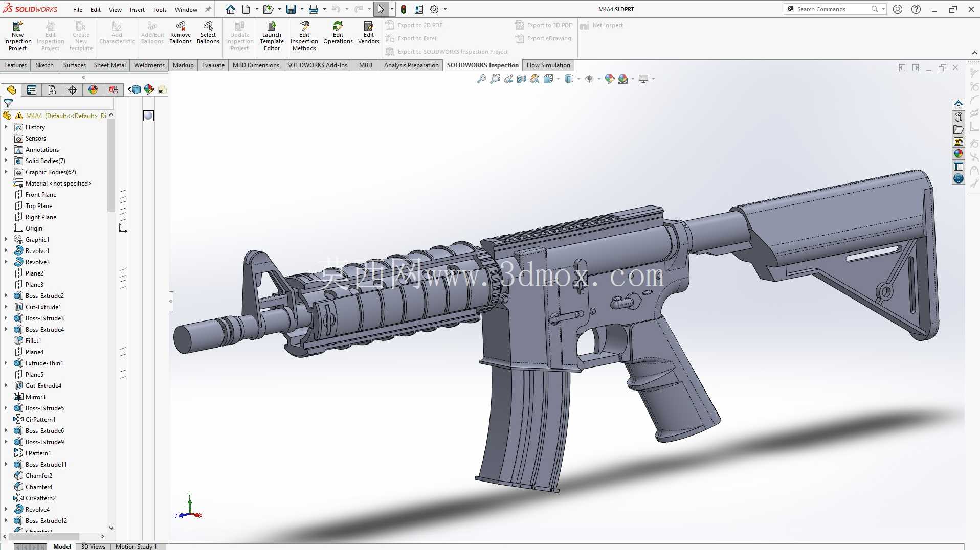
Task: Click Remove Balloons tool
Action: coord(181,33)
